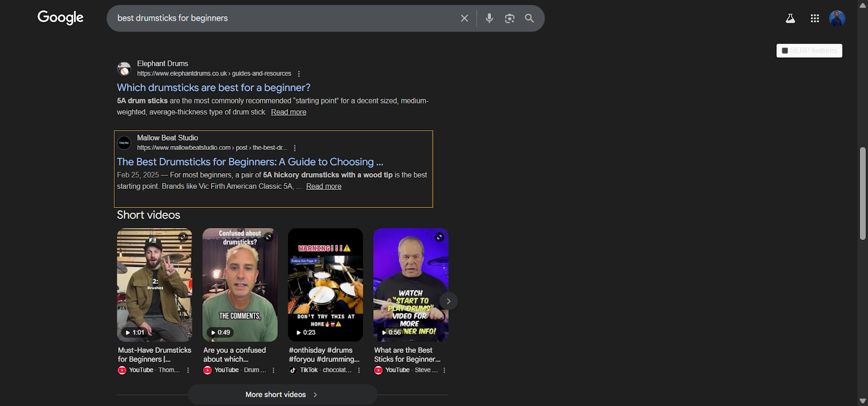The height and width of the screenshot is (406, 868).
Task: Submit search with the magnifying glass icon
Action: point(529,18)
